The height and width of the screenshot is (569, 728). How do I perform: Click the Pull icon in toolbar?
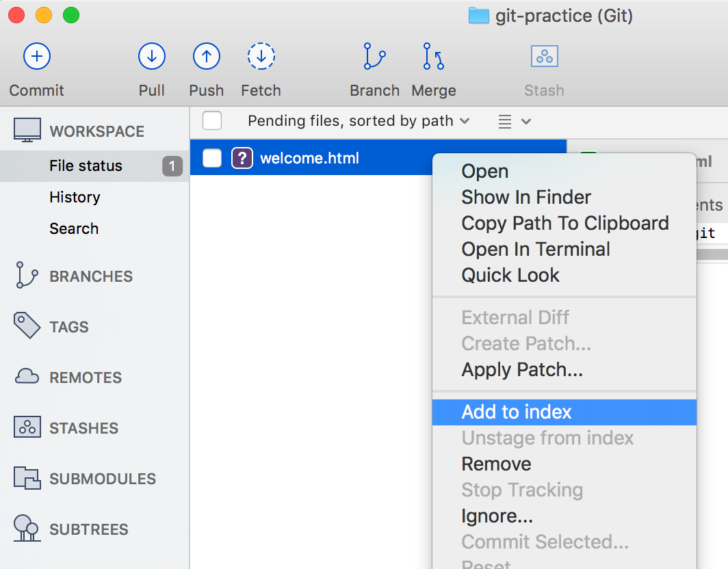[x=152, y=57]
